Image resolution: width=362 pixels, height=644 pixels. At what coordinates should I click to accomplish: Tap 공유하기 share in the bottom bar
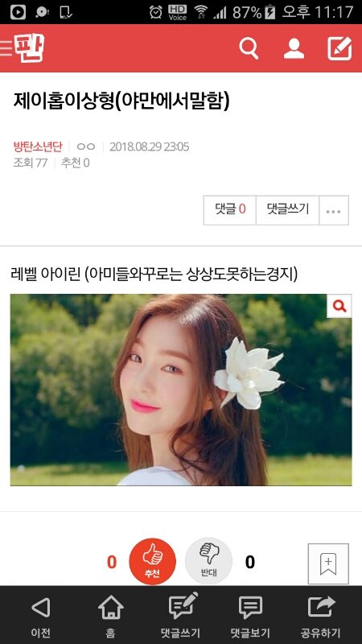pyautogui.click(x=320, y=616)
